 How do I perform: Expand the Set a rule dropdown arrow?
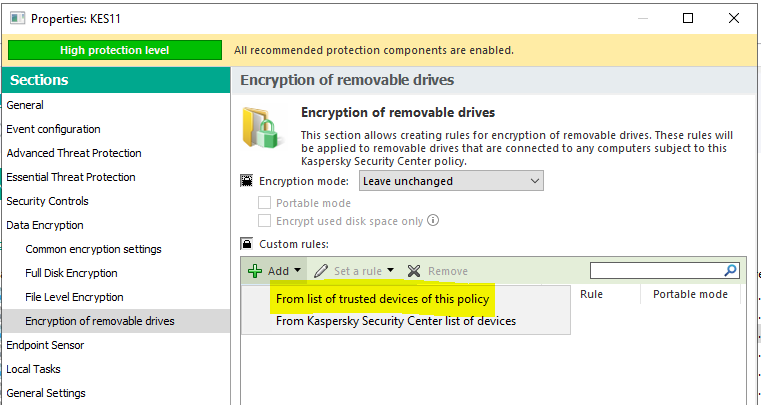pos(390,271)
